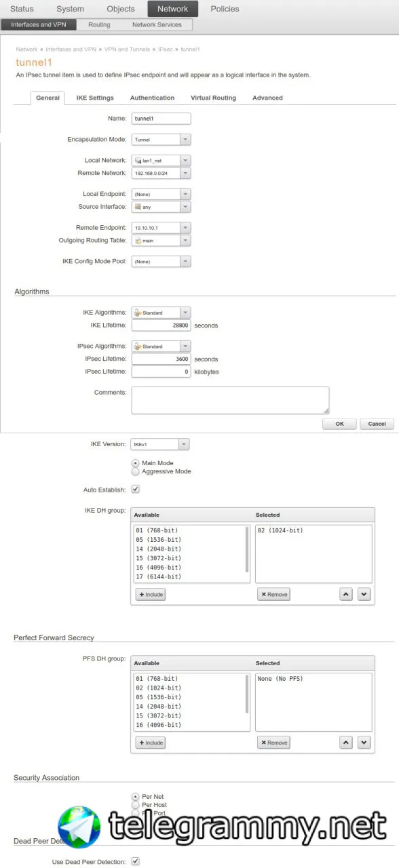This screenshot has width=399, height=868.
Task: Click the Cancel button
Action: click(377, 424)
